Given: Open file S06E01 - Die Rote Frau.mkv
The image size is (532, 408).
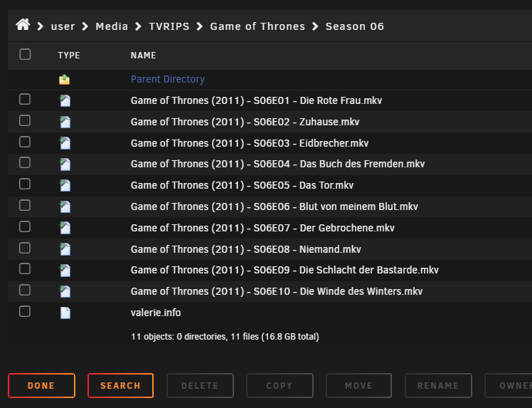Looking at the screenshot, I should 256,100.
